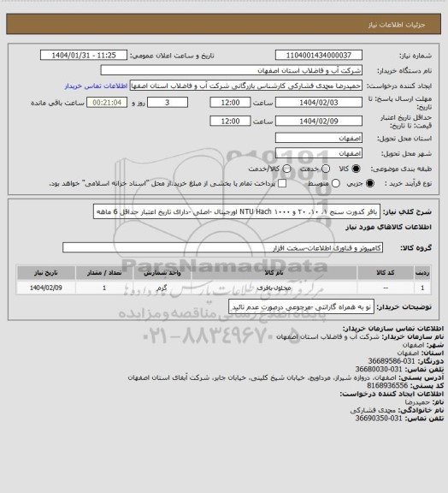Click the contact phone 36680030-031
The image size is (448, 493).
[379, 369]
